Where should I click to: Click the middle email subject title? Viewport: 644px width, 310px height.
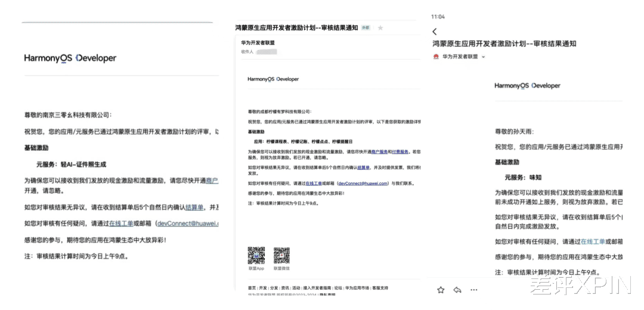[x=296, y=28]
